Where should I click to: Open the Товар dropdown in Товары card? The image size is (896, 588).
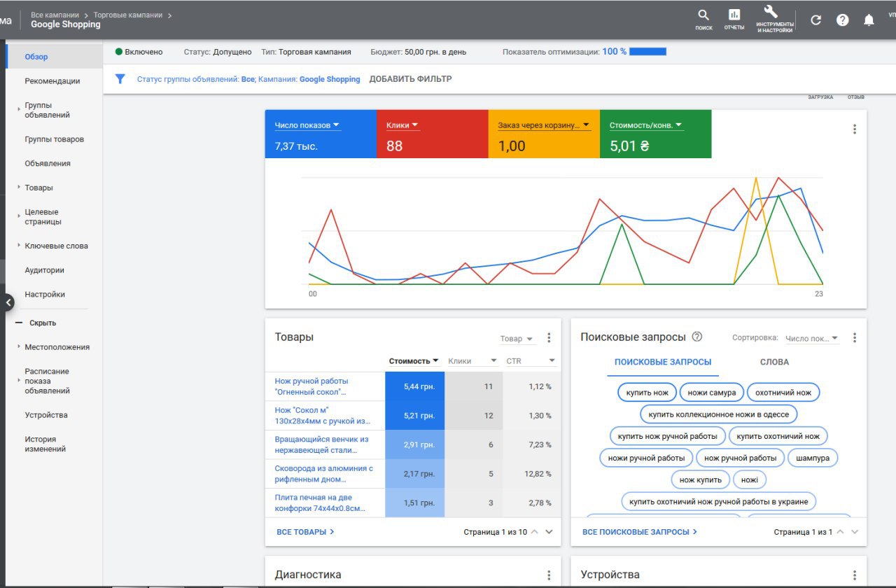[517, 339]
